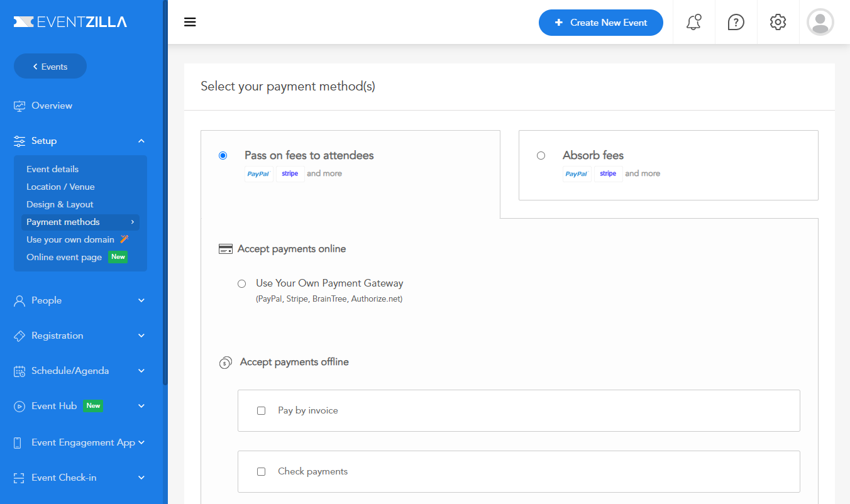Click 'and more' text under Absorb fees
Viewport: 850px width, 504px height.
643,173
